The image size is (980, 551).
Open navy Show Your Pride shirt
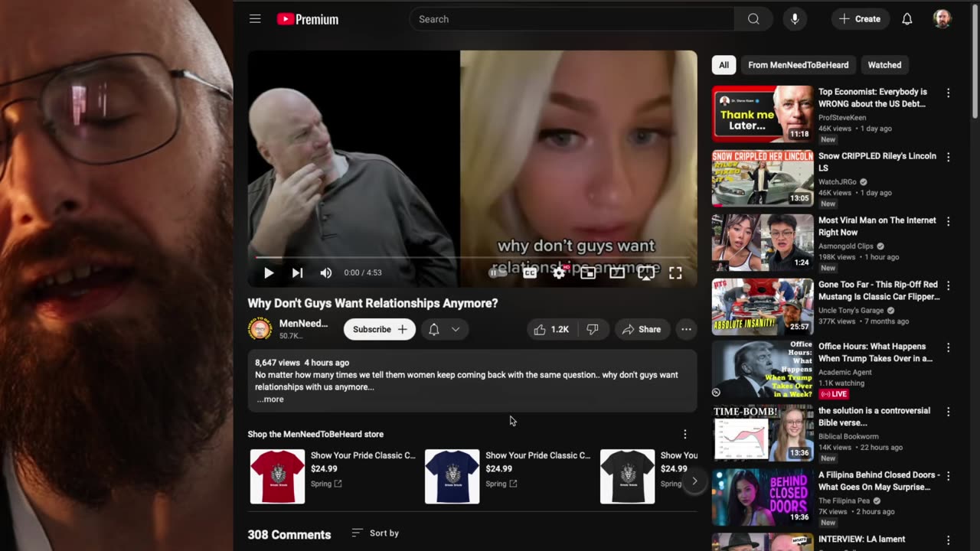[452, 477]
